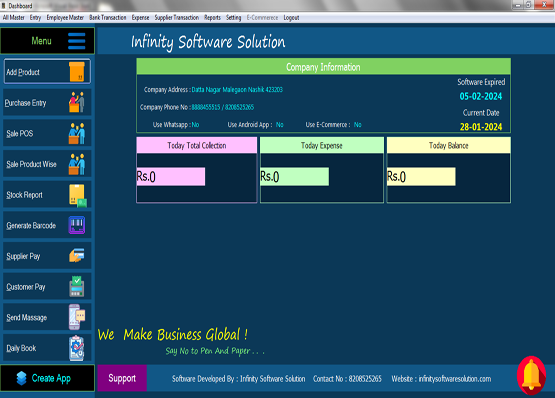
Task: Open the Bank Transaction menu
Action: (108, 17)
